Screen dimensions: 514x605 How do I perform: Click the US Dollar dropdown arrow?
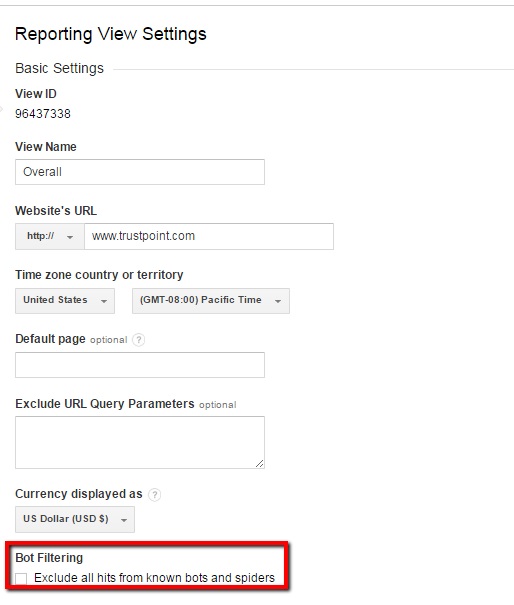[x=124, y=520]
